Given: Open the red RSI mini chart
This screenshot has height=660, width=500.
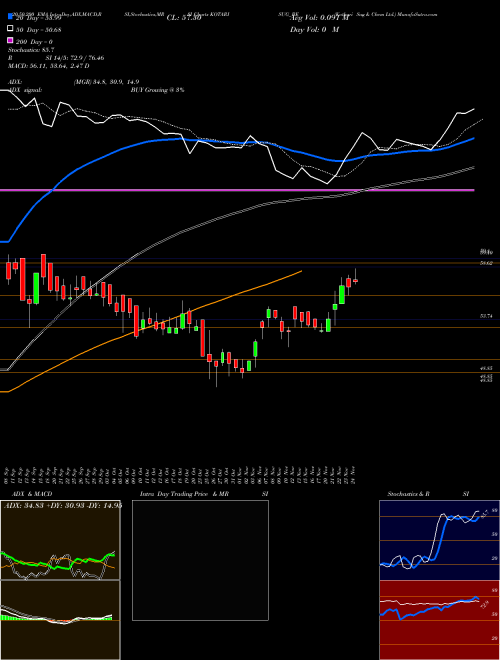Looking at the screenshot, I should (439, 620).
